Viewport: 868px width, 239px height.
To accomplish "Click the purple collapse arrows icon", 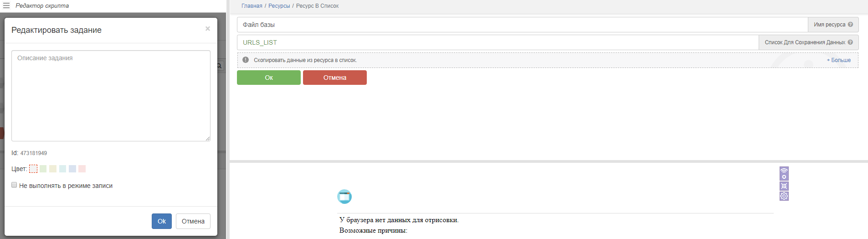I will (784, 186).
